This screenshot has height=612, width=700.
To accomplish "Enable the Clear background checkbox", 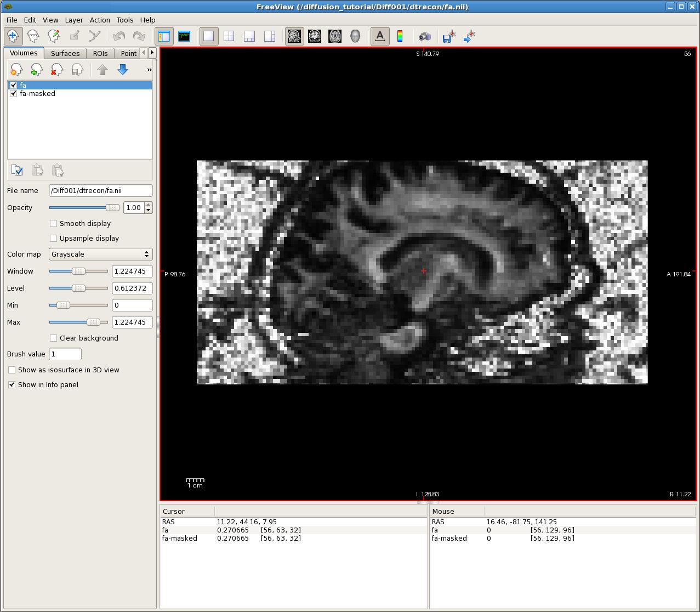I will click(54, 338).
